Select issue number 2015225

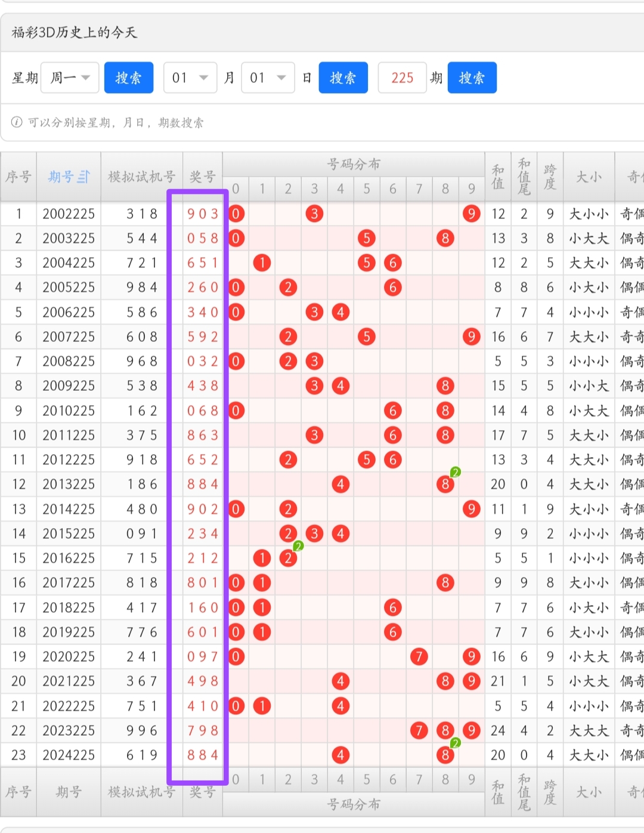click(x=69, y=533)
